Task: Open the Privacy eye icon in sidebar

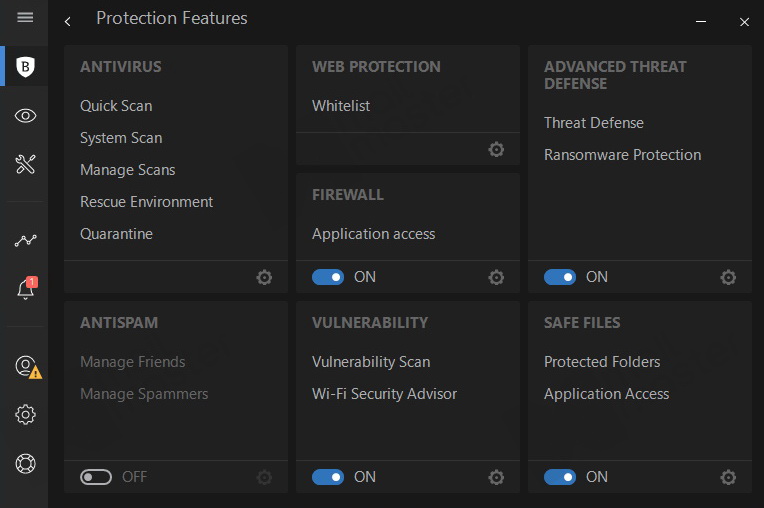Action: pyautogui.click(x=26, y=116)
